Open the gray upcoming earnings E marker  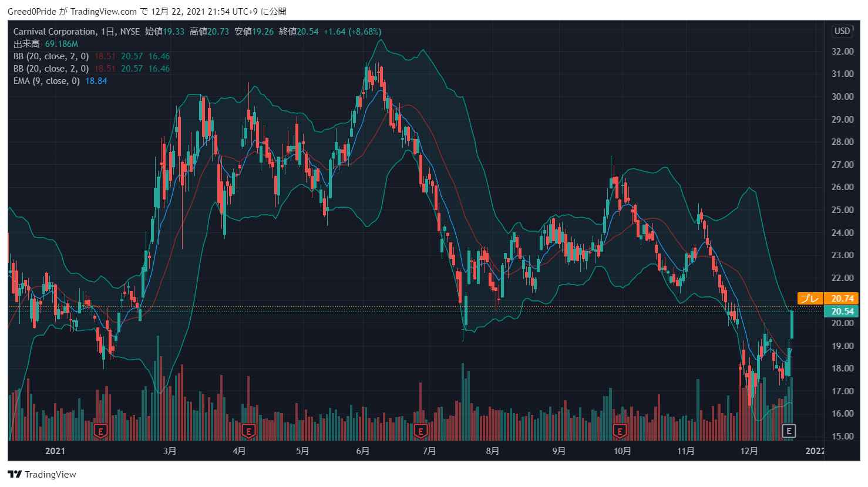[789, 431]
